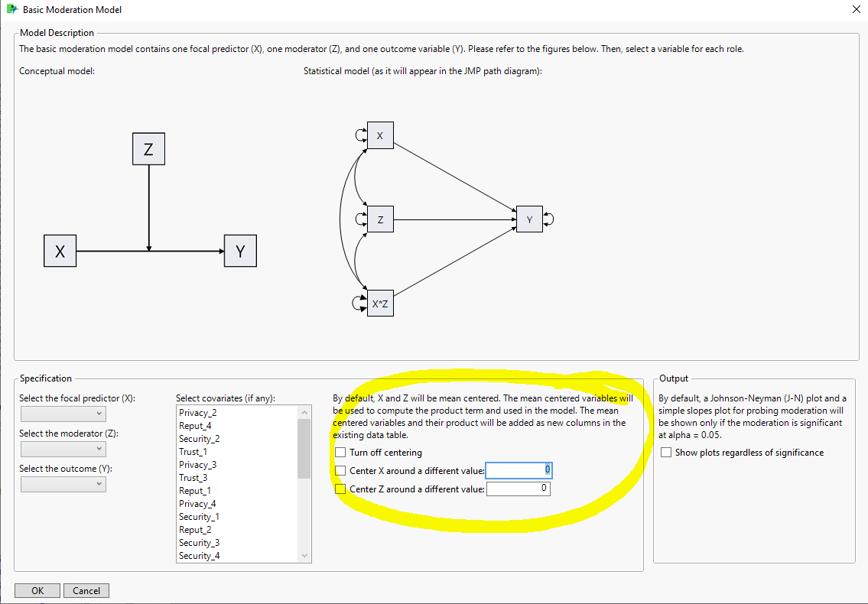Check Center Z around a different value
868x604 pixels.
(x=340, y=489)
